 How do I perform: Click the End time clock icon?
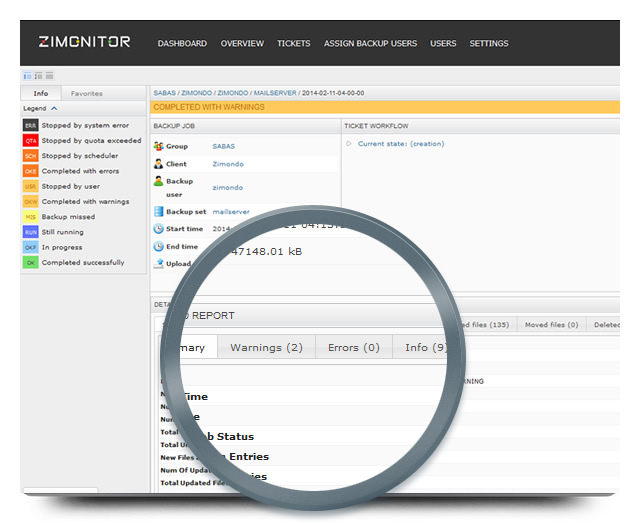[x=158, y=246]
